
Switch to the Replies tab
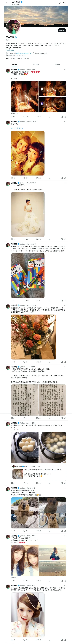(x=36, y=64)
